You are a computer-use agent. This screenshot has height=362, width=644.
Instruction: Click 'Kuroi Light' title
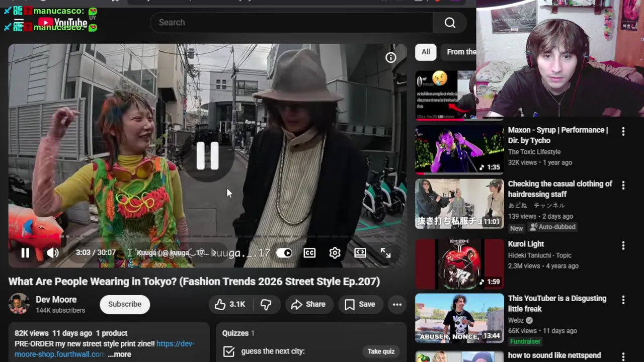click(x=526, y=244)
